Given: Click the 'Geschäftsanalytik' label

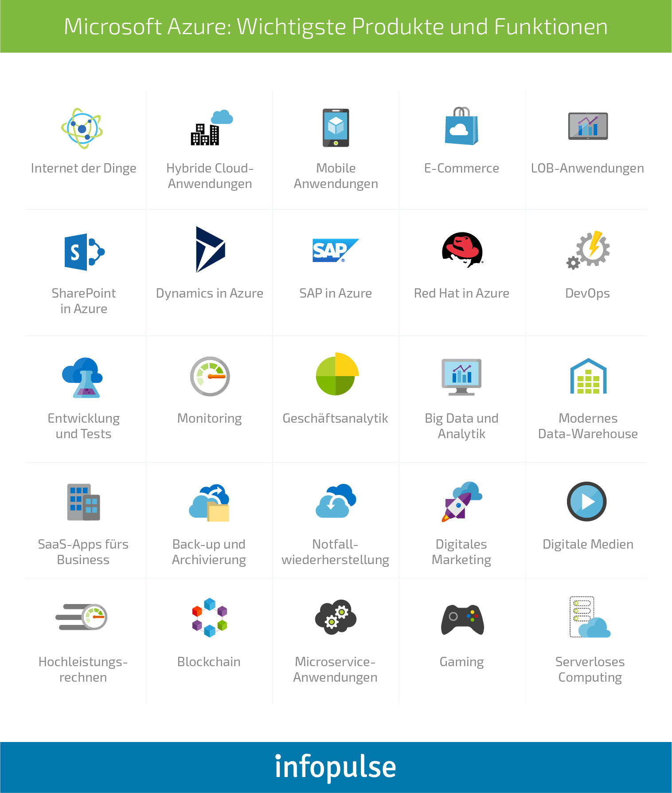Looking at the screenshot, I should click(x=336, y=419).
